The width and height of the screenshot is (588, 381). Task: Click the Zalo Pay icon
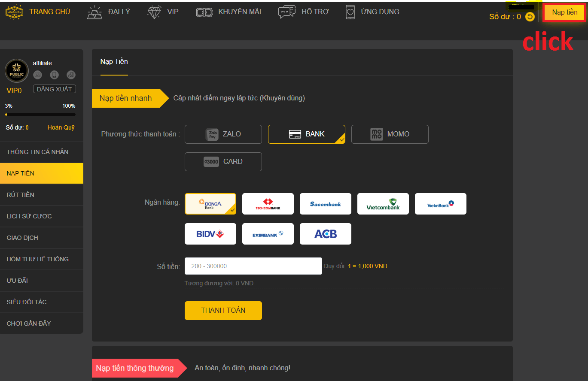[212, 134]
